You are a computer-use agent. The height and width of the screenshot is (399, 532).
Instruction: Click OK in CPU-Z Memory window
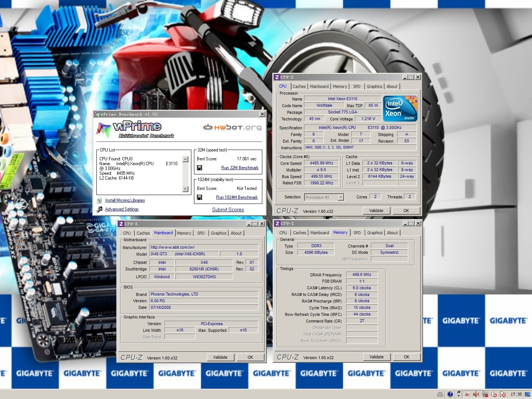406,357
